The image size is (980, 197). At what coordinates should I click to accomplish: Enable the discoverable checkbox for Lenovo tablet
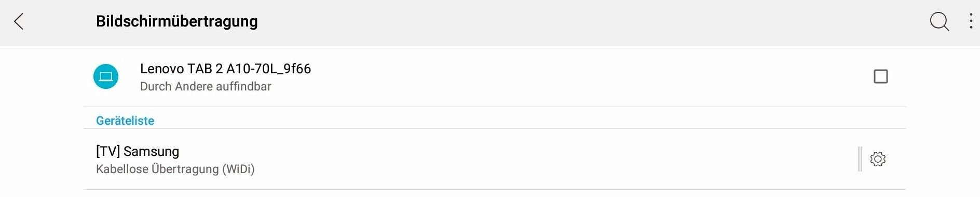[x=881, y=76]
